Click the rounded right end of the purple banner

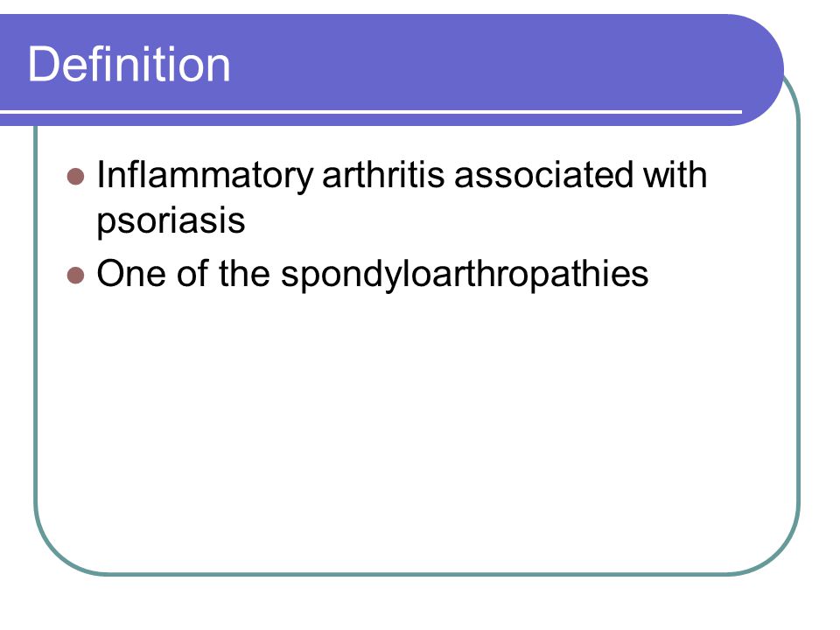tap(760, 70)
